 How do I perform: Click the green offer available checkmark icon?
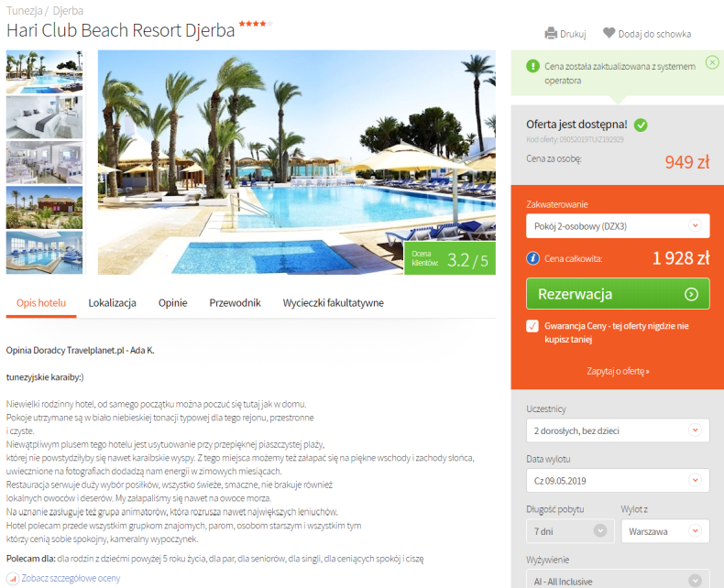click(641, 125)
